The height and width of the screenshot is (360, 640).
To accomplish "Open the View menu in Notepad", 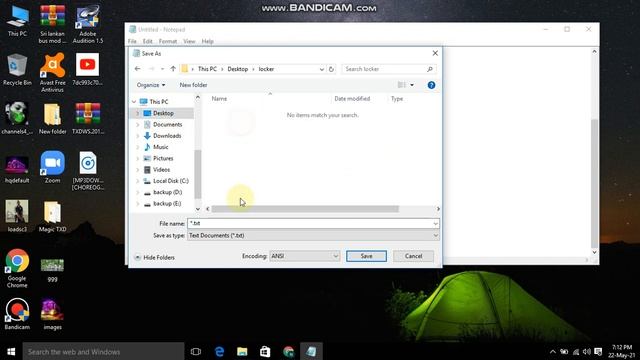I will [189, 41].
